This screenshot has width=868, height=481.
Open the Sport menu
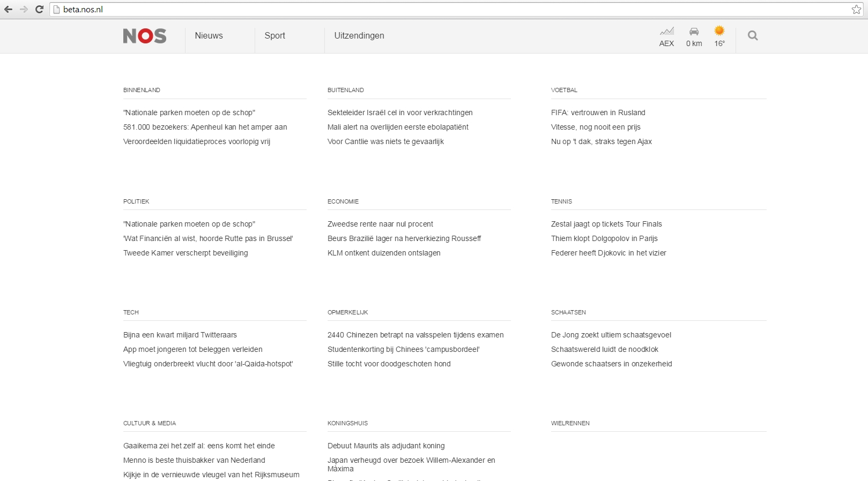(x=275, y=36)
